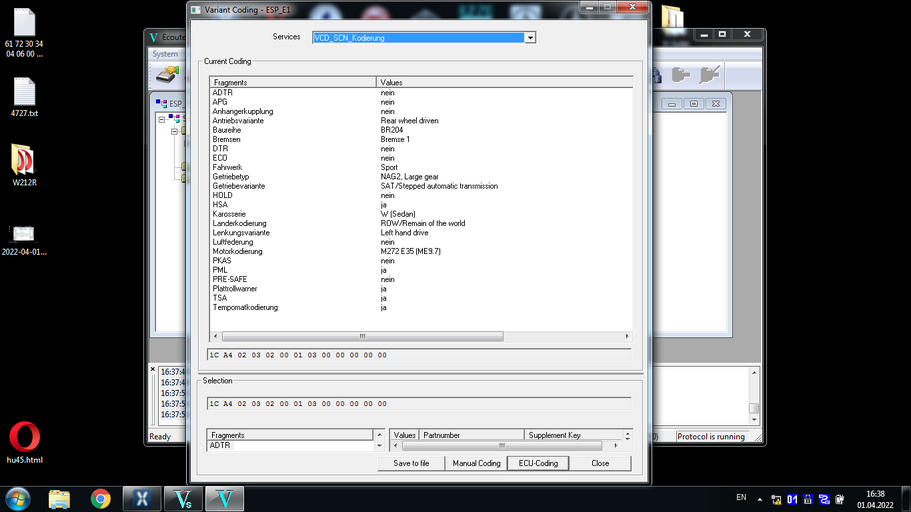
Task: Click the BR204 value
Action: (x=392, y=130)
